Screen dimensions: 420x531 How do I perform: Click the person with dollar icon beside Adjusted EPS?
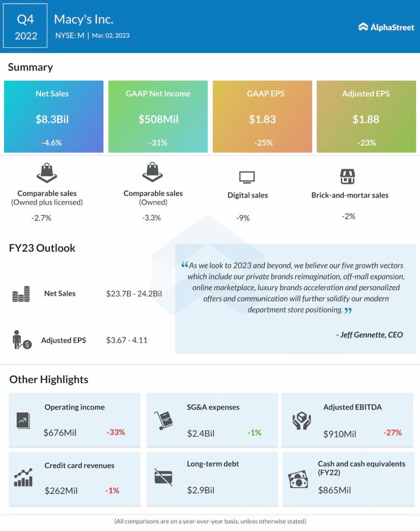(x=22, y=340)
